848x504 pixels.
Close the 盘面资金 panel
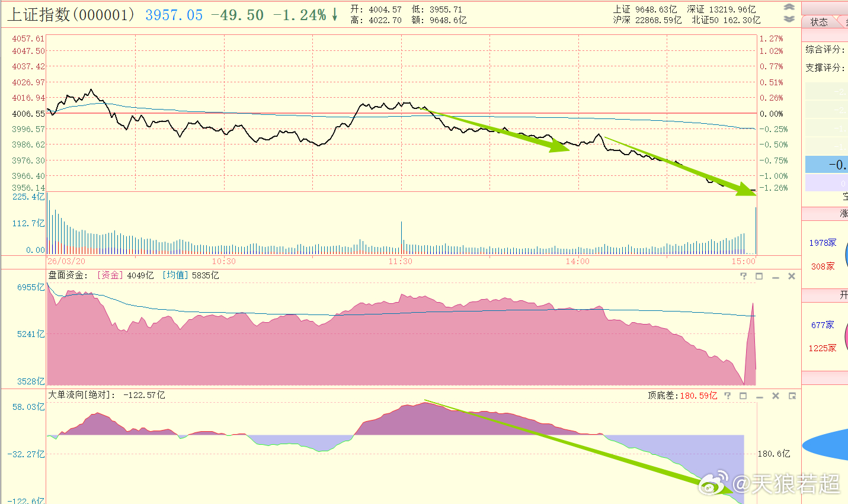tap(791, 276)
